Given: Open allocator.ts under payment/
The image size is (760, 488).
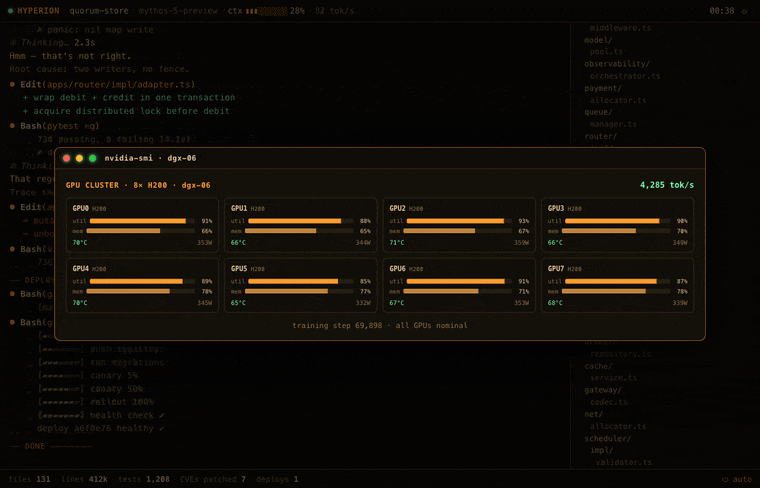Looking at the screenshot, I should (x=618, y=100).
